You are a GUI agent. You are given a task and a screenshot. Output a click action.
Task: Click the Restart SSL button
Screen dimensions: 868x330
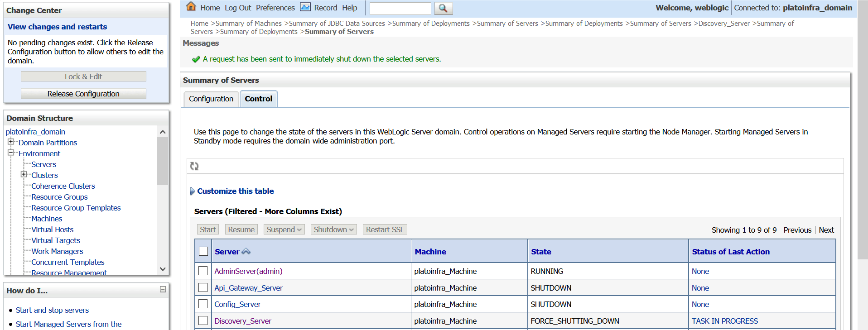[385, 230]
